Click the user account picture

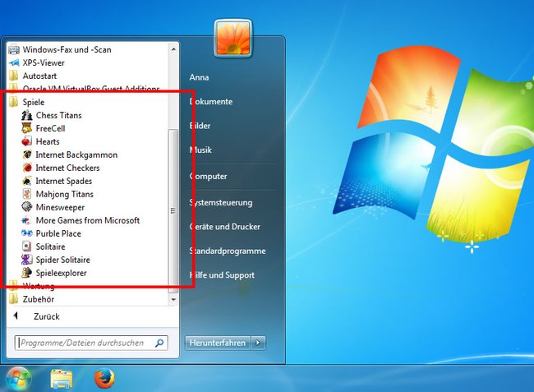233,38
